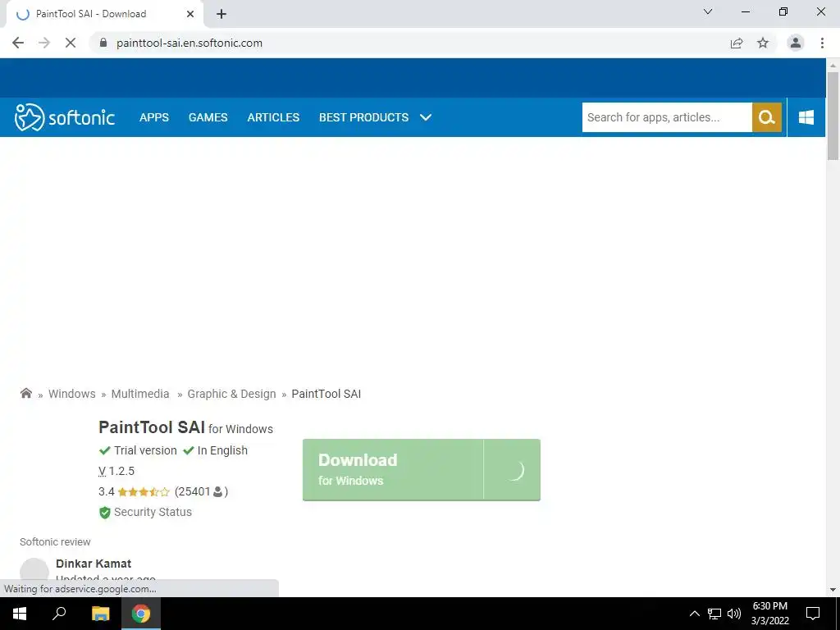Open a new browser tab
Screen dimensions: 840x630
point(221,14)
